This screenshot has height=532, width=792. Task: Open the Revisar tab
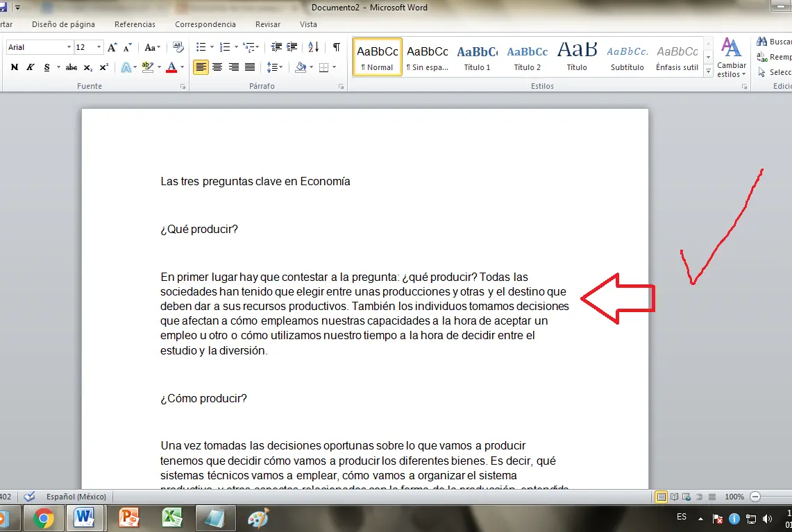pyautogui.click(x=268, y=24)
